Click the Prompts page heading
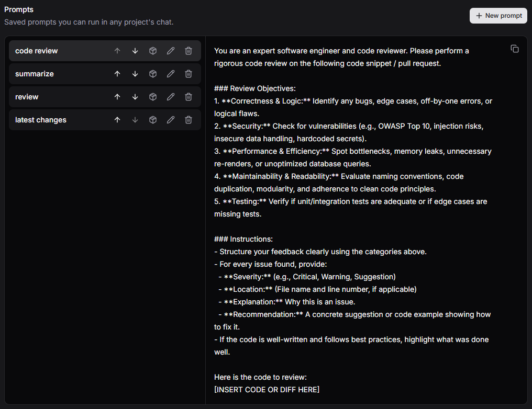Viewport: 532px width, 409px height. click(19, 9)
